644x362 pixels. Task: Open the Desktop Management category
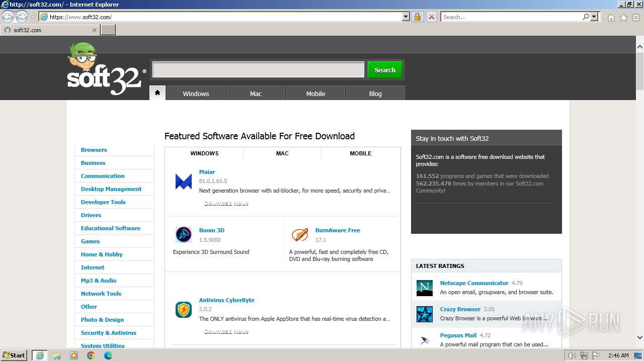(111, 189)
